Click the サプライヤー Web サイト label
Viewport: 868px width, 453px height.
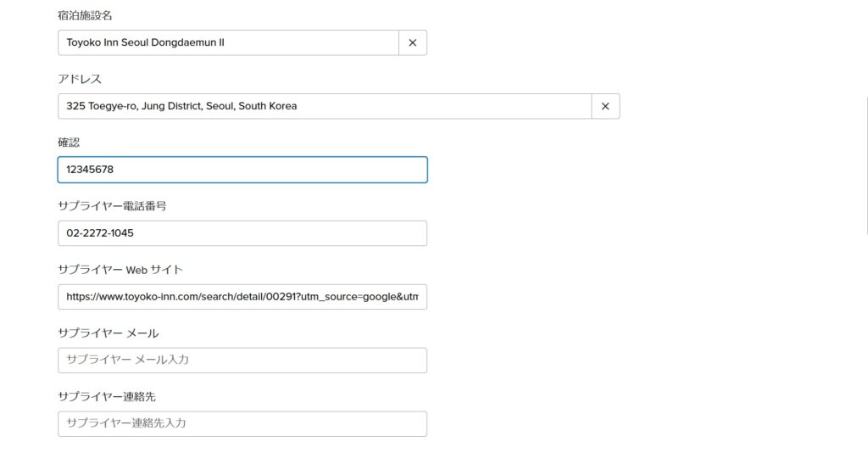click(120, 269)
